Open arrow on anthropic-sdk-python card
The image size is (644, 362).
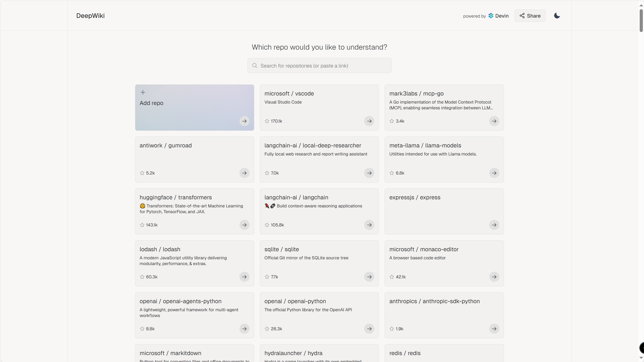[x=494, y=329]
